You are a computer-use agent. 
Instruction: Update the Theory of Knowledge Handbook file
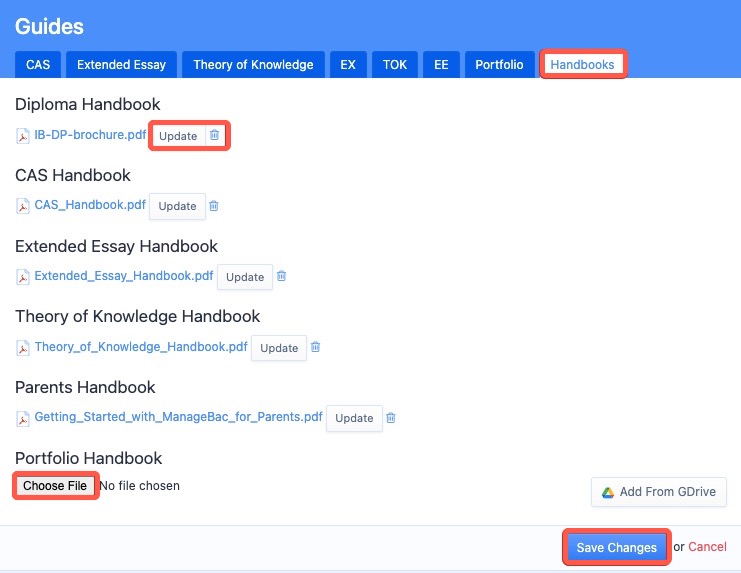[x=279, y=348]
